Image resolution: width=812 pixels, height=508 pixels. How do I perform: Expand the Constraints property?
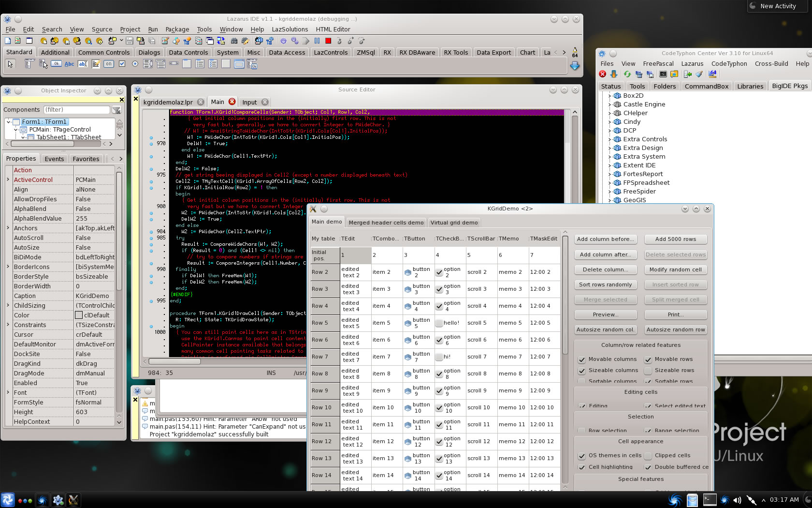tap(8, 325)
